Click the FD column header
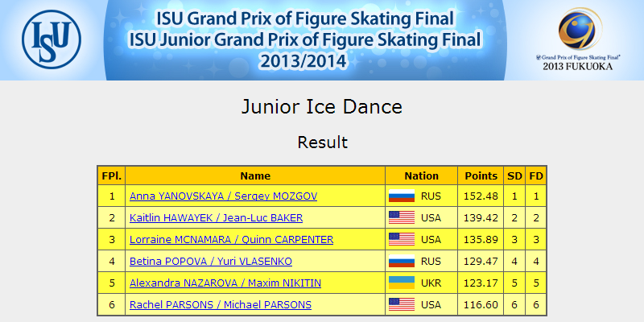Screen dimensions: 644x322 coord(536,175)
